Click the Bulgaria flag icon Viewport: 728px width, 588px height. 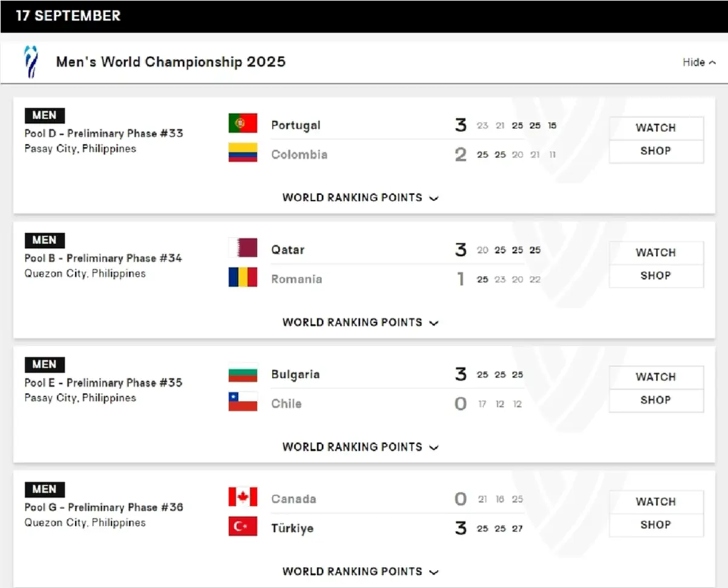click(243, 373)
